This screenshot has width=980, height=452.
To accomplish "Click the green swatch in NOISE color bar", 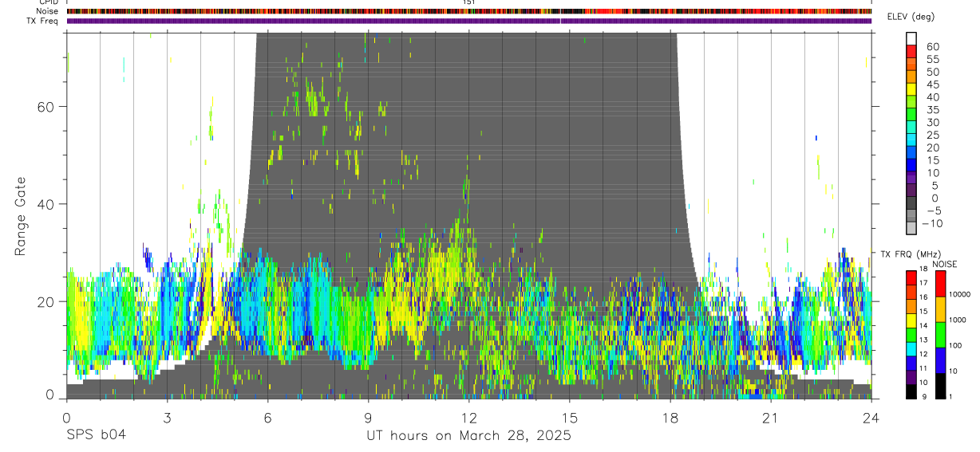I will (940, 335).
